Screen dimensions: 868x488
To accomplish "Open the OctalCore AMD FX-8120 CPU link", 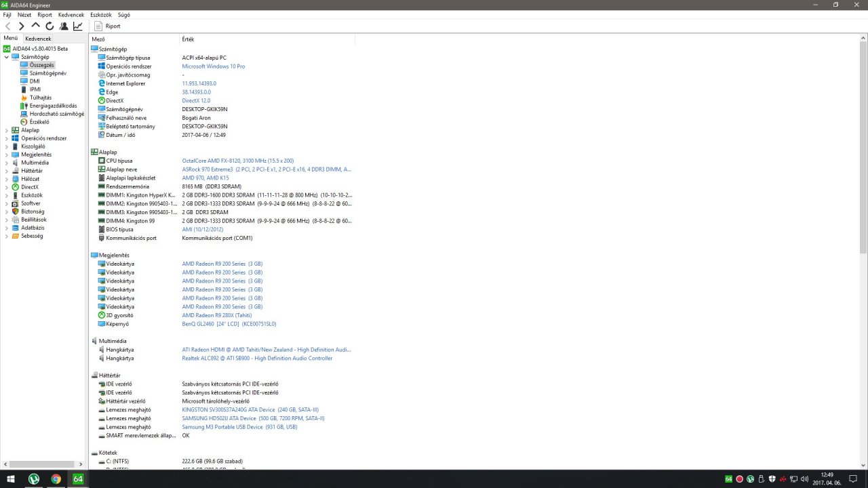I will 238,161.
